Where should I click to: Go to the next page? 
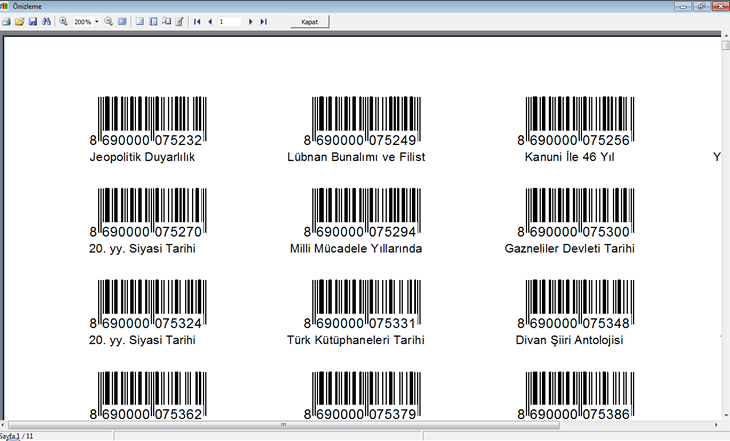tap(250, 21)
